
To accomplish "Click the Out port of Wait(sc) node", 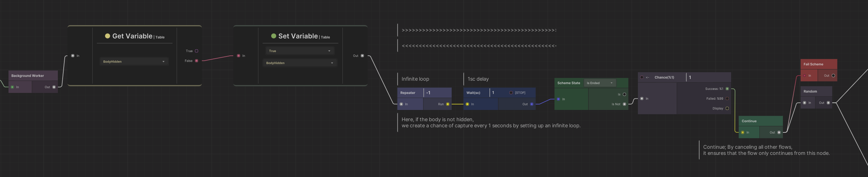I will point(532,104).
